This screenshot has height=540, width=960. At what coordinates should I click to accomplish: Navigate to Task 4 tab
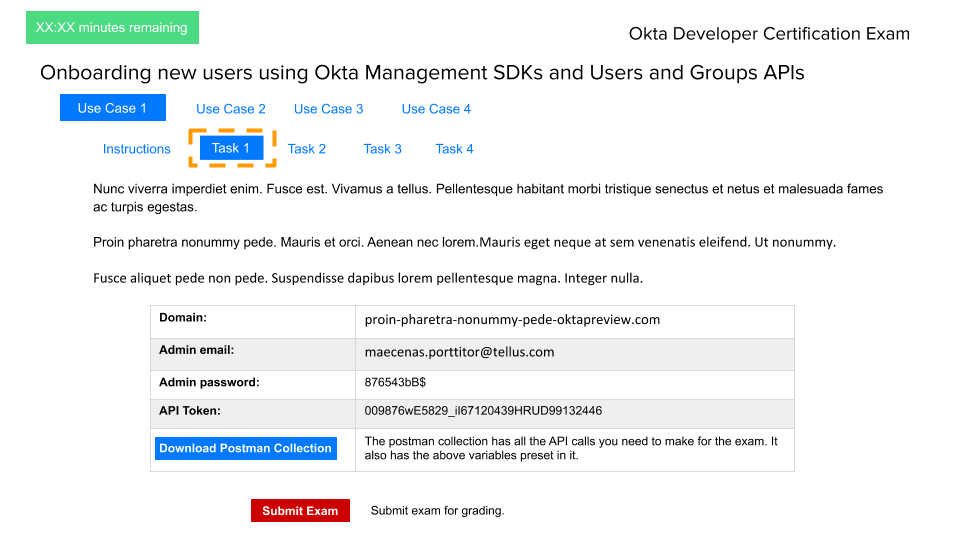454,149
